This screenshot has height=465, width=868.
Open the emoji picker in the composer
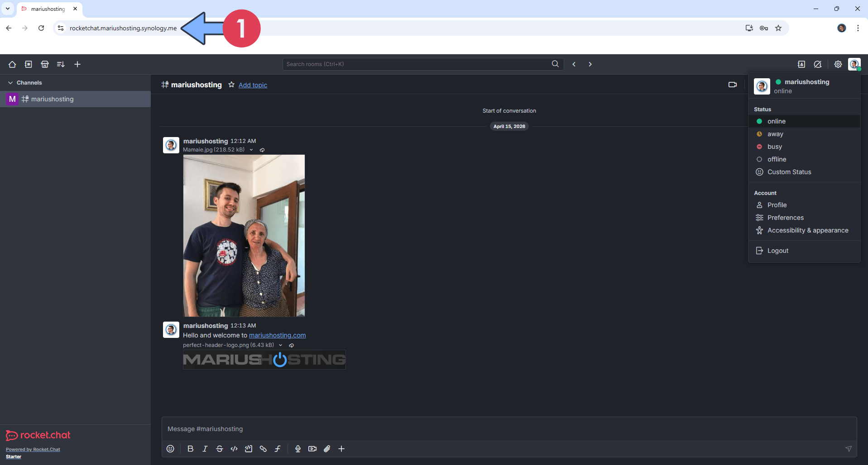(x=170, y=449)
